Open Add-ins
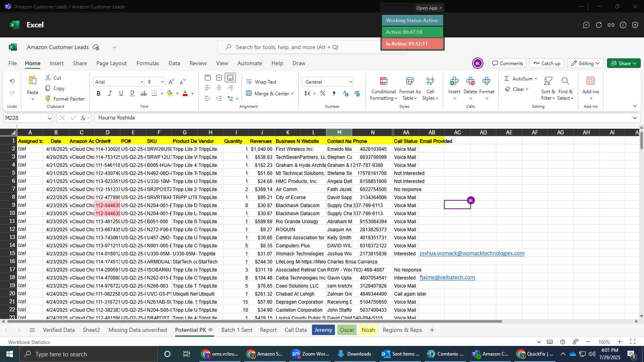Viewport: 644px width, 362px height. coord(590,88)
